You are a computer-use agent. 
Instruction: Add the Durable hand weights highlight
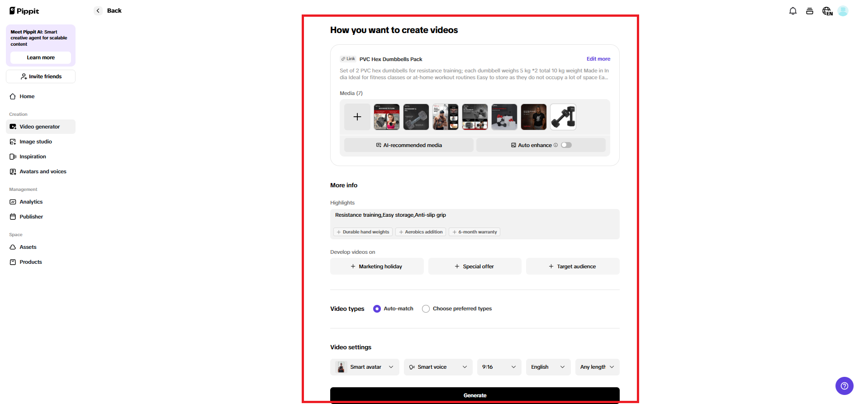click(363, 232)
